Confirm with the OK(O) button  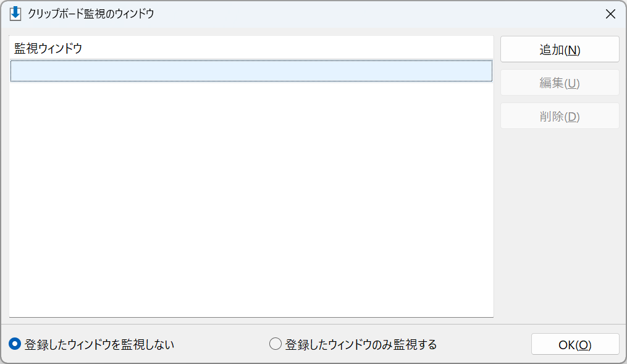point(574,344)
